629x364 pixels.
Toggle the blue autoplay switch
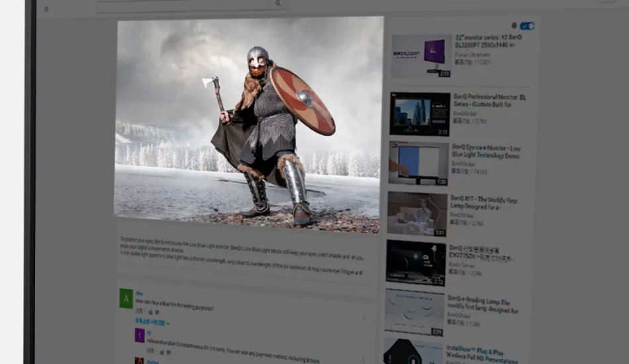(527, 26)
